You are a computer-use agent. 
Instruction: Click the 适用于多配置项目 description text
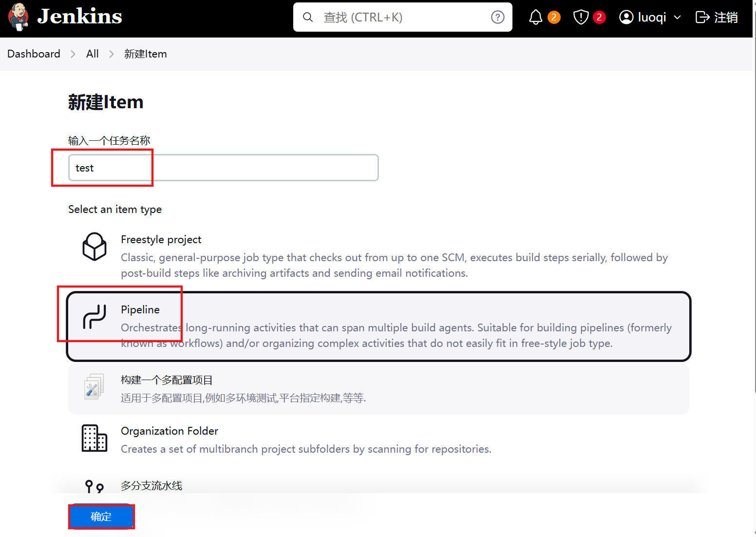click(x=244, y=398)
